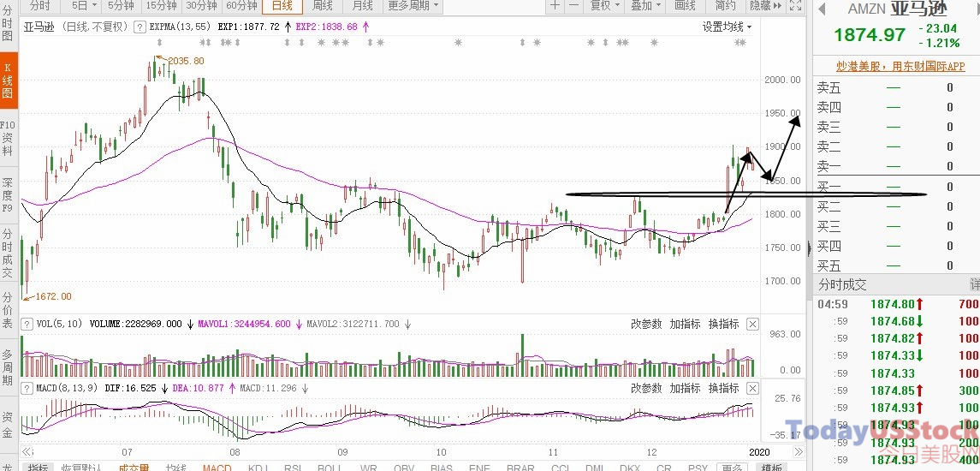Screen dimensions: 980x471
Task: Jump to chart end with double-right arrow
Action: 799,451
